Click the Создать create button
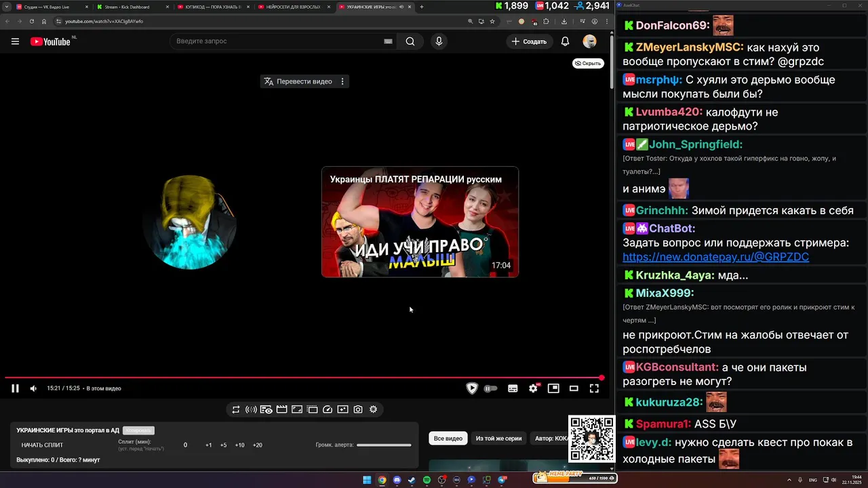This screenshot has height=488, width=868. pos(529,41)
